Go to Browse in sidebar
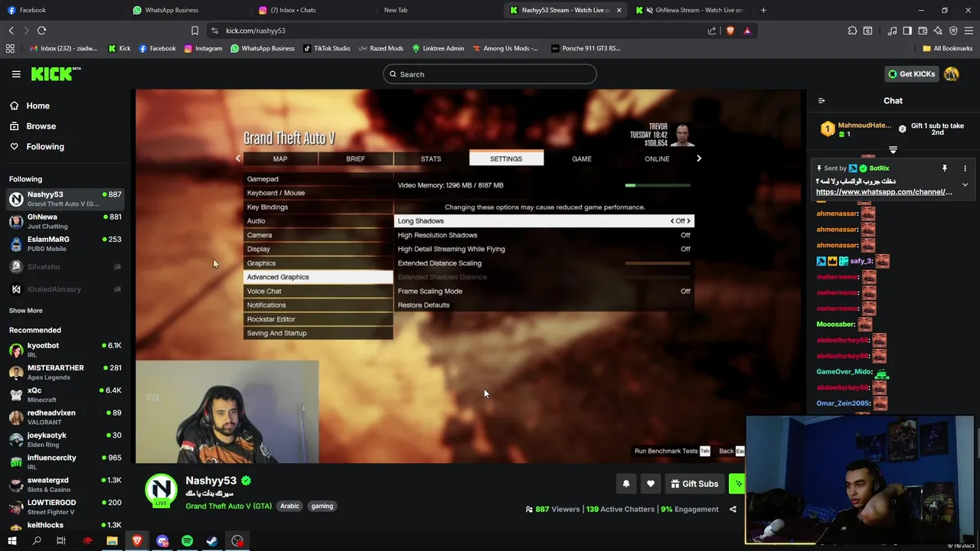This screenshot has width=980, height=551. (x=41, y=126)
